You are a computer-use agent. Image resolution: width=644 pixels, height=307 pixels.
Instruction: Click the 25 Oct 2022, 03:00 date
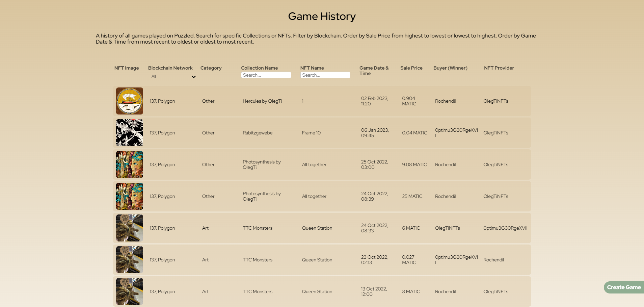pos(375,164)
